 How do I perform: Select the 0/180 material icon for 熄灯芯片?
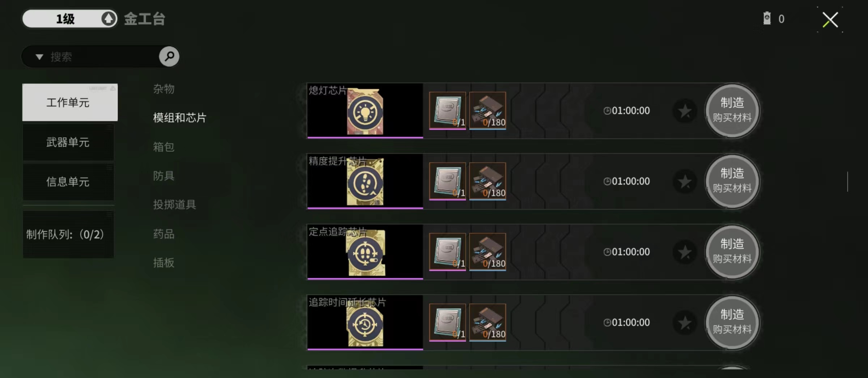(x=488, y=110)
